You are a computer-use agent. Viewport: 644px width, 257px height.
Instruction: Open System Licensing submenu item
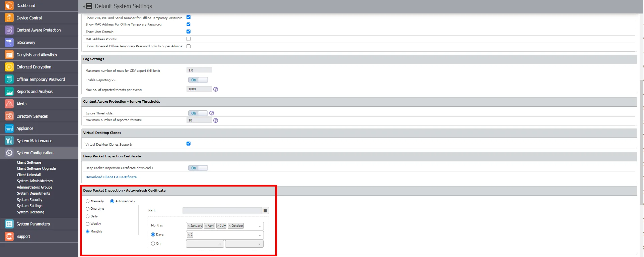[30, 212]
